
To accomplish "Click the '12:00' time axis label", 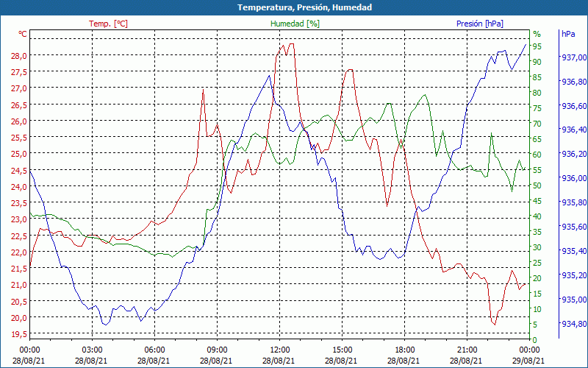I will pos(280,351).
